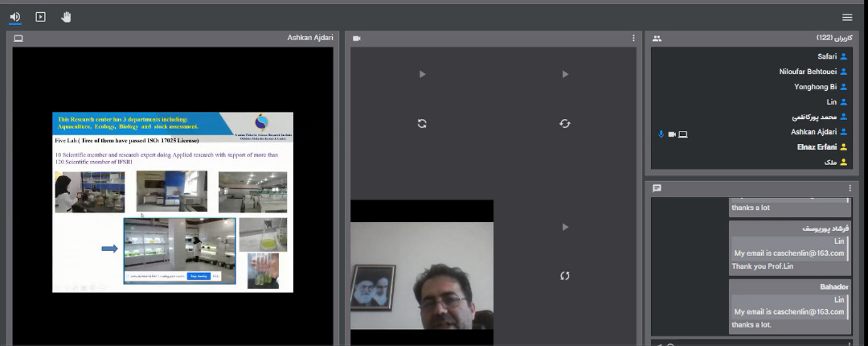The height and width of the screenshot is (346, 868).
Task: Click the shared slide presentation area
Action: click(x=173, y=202)
